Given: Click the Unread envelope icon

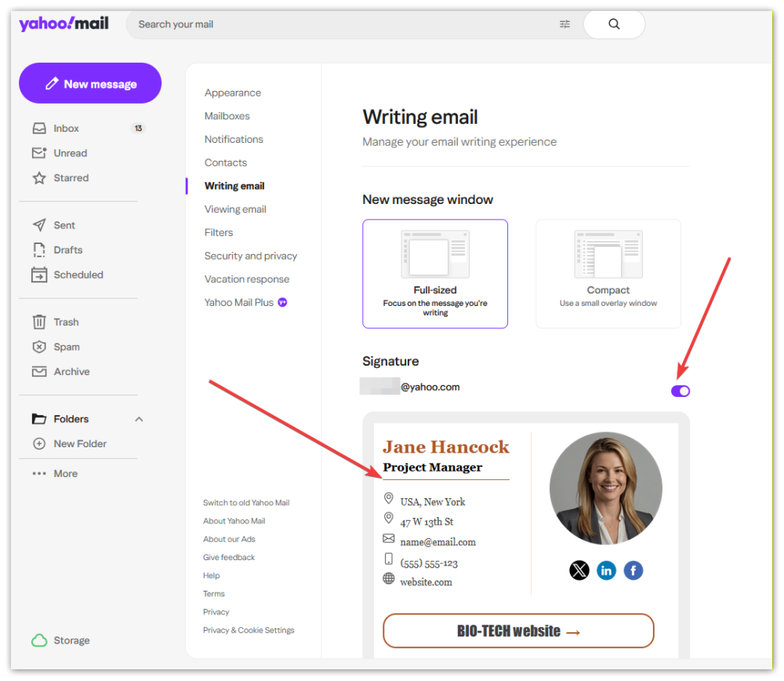Looking at the screenshot, I should point(39,153).
